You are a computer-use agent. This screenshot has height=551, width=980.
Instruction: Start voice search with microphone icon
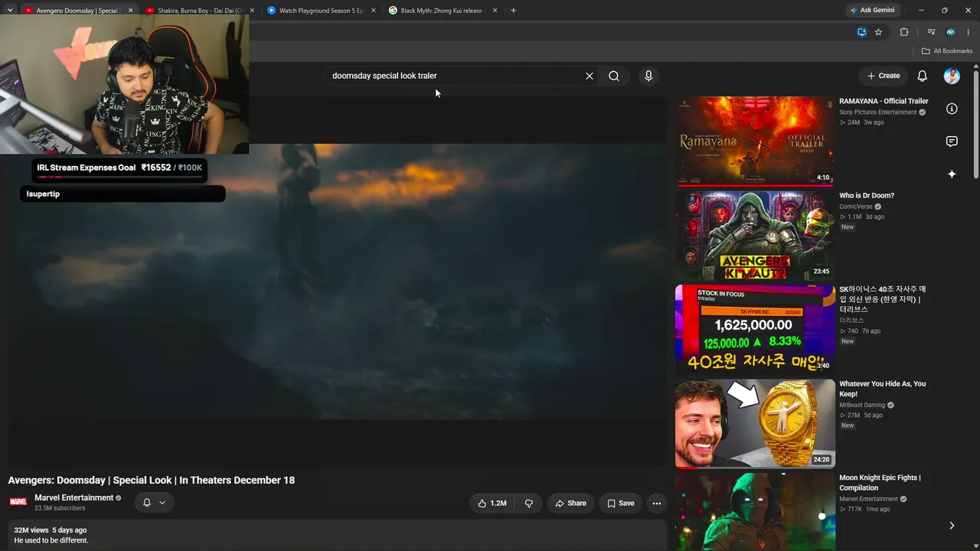pos(648,76)
